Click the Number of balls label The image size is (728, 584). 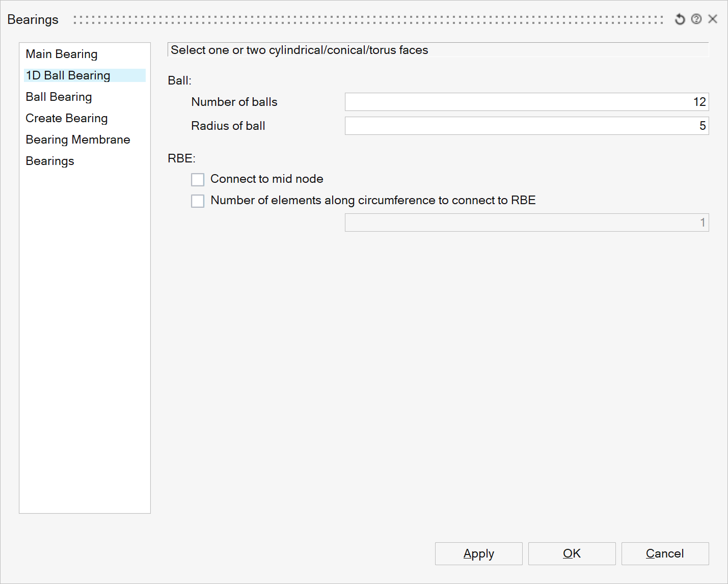[x=234, y=102]
